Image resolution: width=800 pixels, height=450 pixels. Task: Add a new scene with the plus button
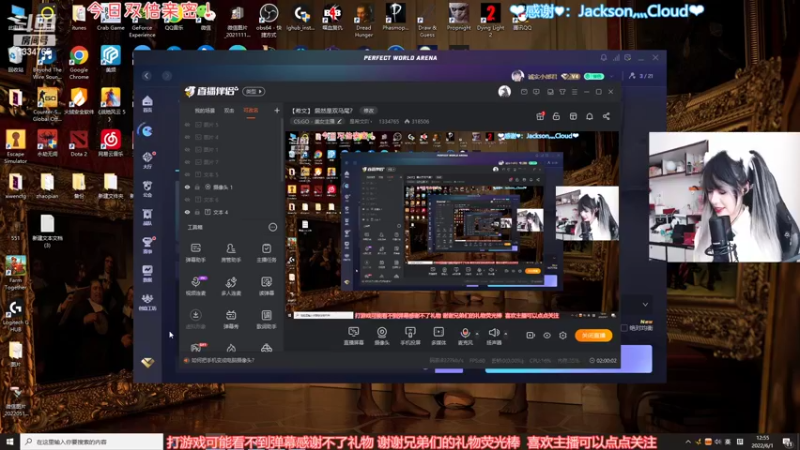click(277, 110)
